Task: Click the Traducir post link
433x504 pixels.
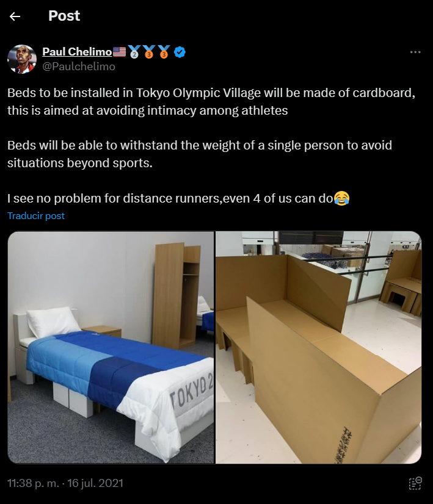Action: pos(36,215)
